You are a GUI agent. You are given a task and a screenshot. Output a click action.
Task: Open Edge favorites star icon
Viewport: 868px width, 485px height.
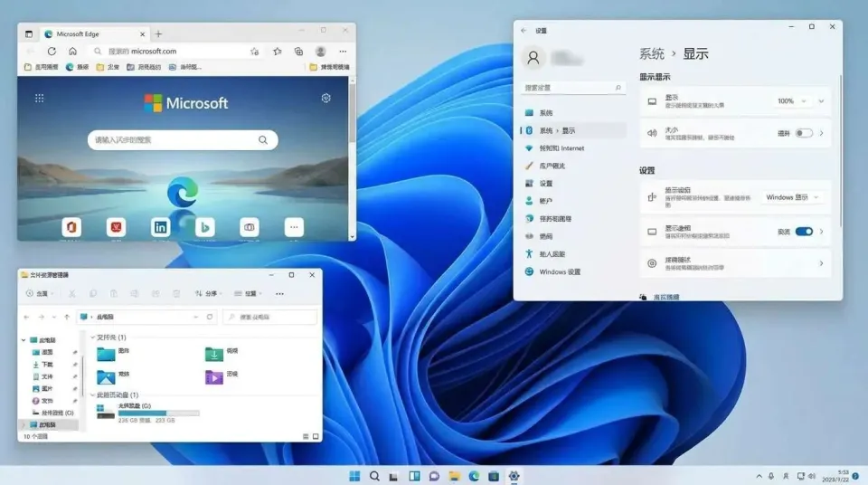(x=278, y=52)
